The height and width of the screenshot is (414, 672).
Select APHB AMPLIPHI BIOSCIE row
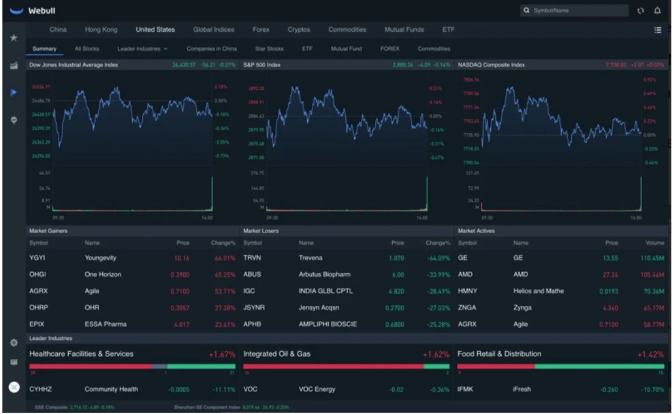[346, 324]
